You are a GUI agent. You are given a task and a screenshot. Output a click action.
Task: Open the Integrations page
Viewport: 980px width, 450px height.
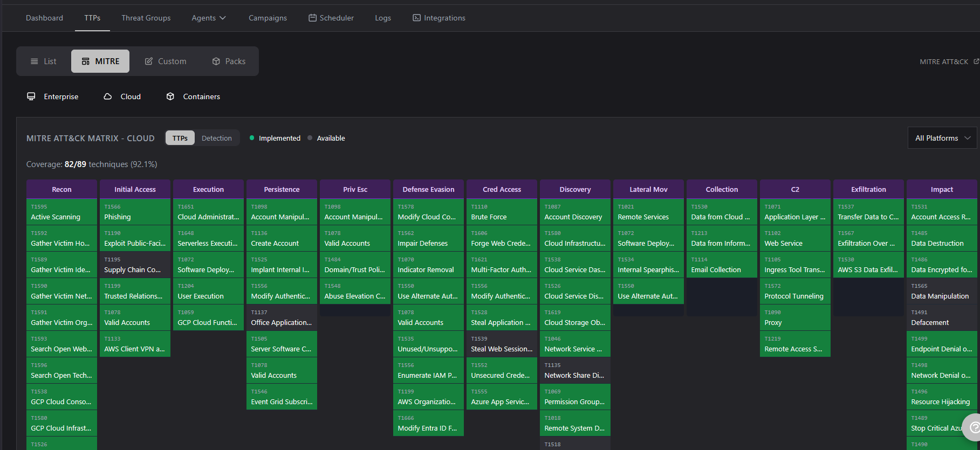click(x=439, y=18)
